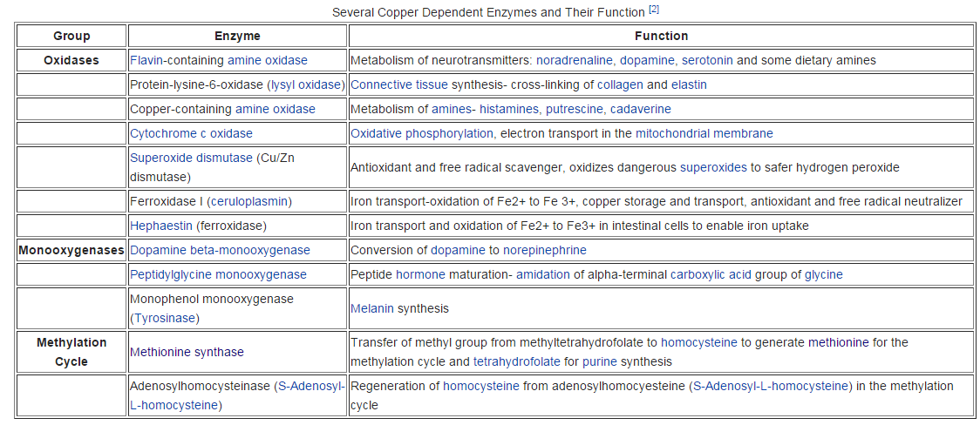This screenshot has height=425, width=980.
Task: Follow Dopamine beta-monooxygenase link
Action: point(220,250)
